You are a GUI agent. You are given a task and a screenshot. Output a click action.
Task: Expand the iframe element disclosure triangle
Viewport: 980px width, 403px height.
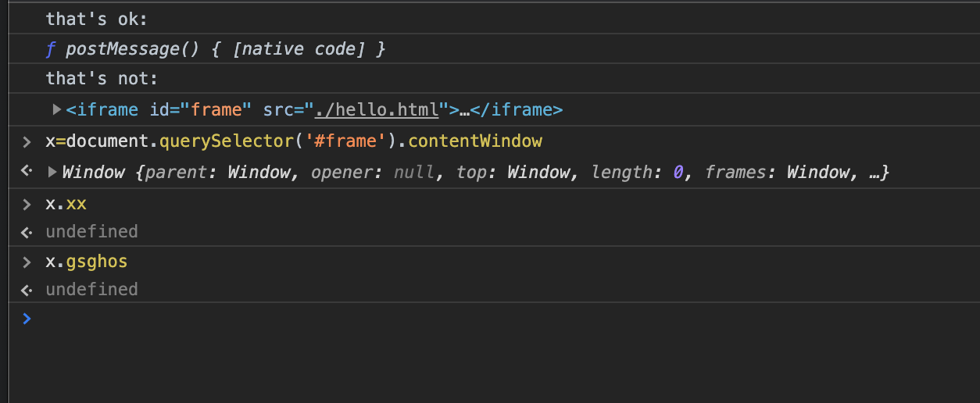(x=57, y=109)
